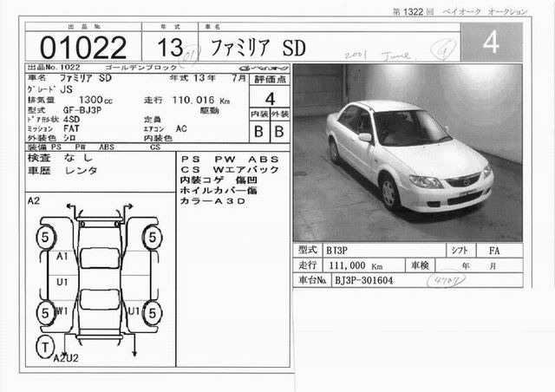Image resolution: width=555 pixels, height=392 pixels.
Task: Click the color code note カラーA3D
Action: 213,201
